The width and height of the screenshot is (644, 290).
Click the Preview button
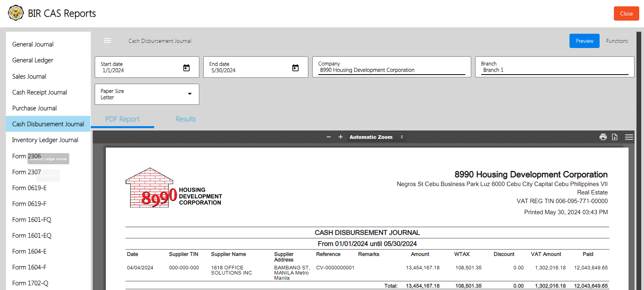click(585, 41)
